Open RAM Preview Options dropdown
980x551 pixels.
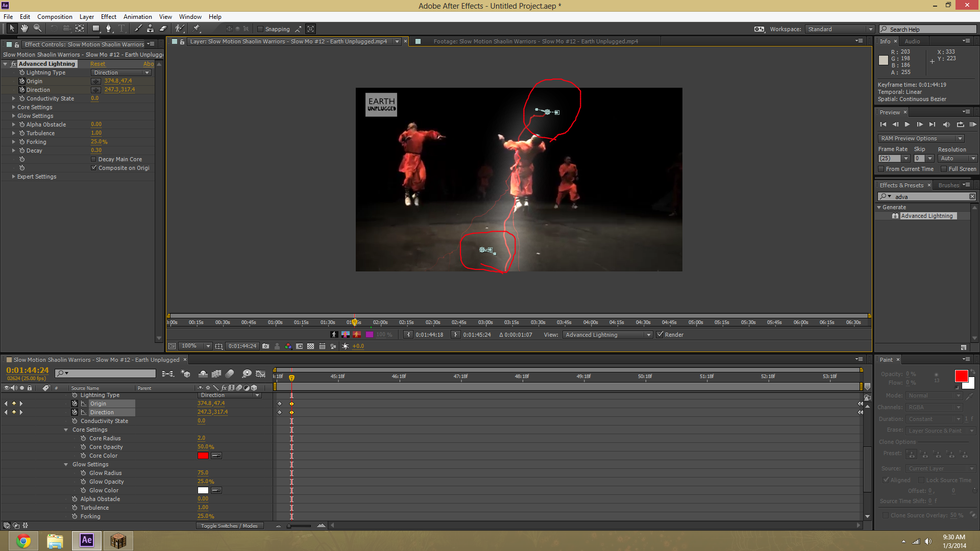click(921, 138)
